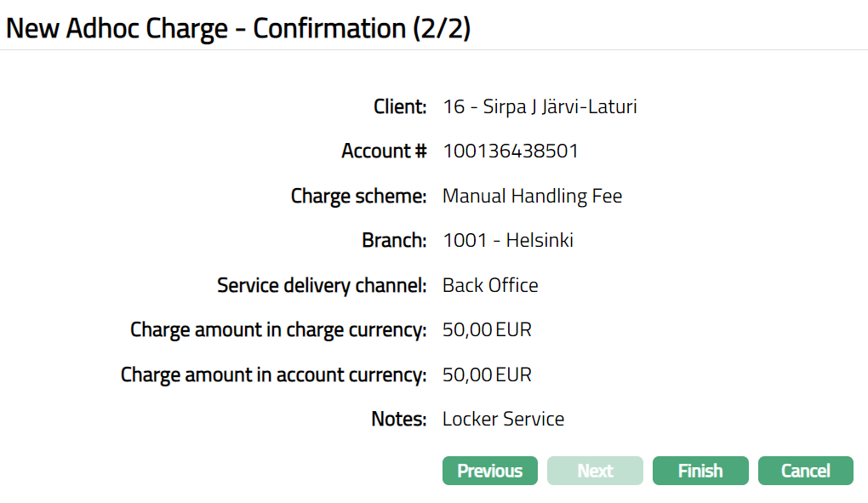Click the Finish button

pyautogui.click(x=700, y=471)
